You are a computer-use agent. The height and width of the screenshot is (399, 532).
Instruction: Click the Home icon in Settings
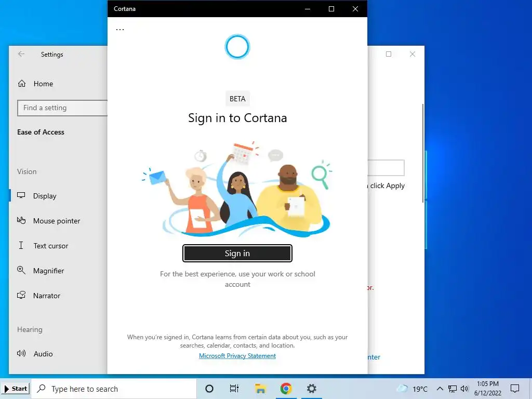tap(22, 84)
